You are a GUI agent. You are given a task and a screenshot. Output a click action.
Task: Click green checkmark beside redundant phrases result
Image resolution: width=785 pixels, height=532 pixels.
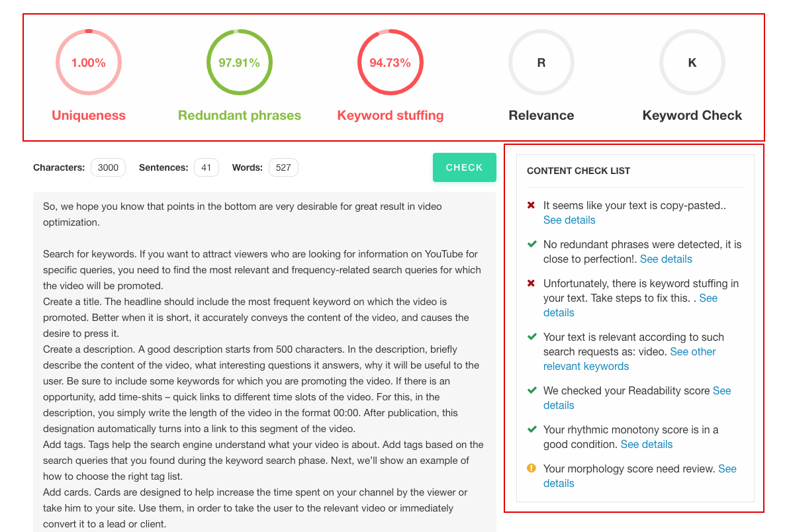pos(531,244)
